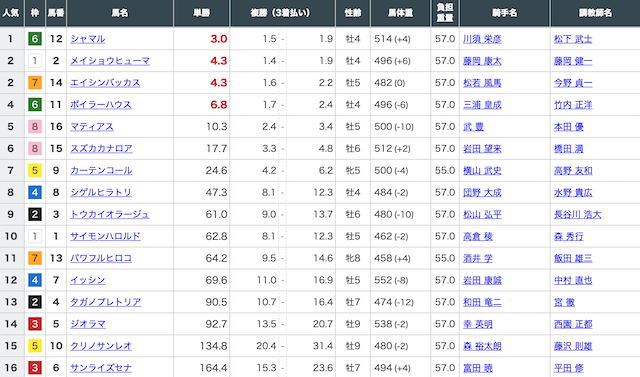Click the 単勝 column header

[202, 13]
